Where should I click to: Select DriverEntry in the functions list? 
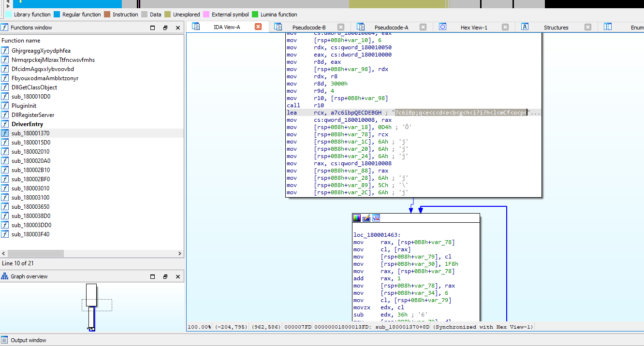tap(27, 124)
